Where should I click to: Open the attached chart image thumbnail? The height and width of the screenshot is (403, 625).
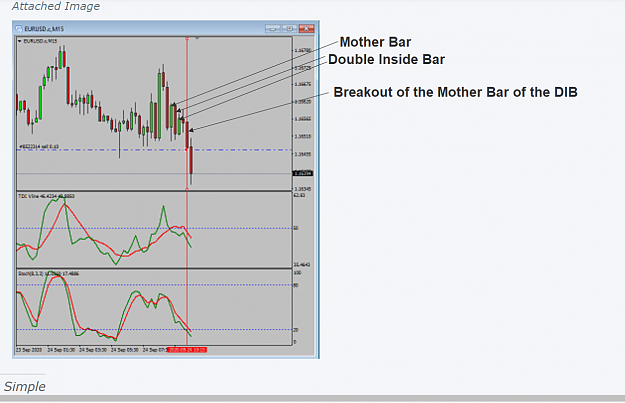coord(166,190)
